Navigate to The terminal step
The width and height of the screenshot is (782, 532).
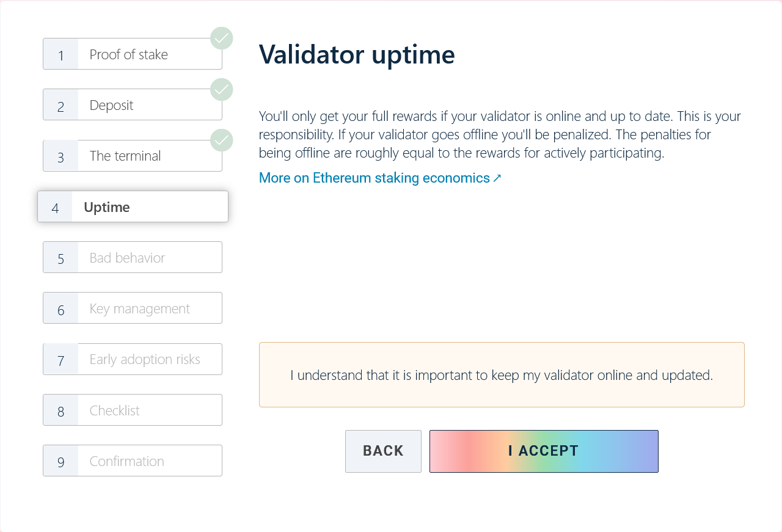(x=132, y=156)
